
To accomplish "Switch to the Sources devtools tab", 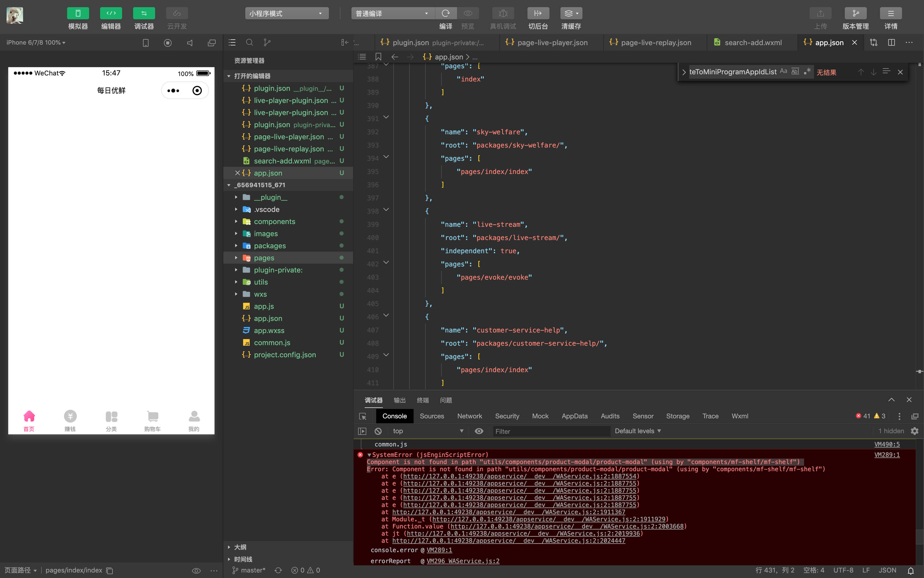I will [432, 416].
